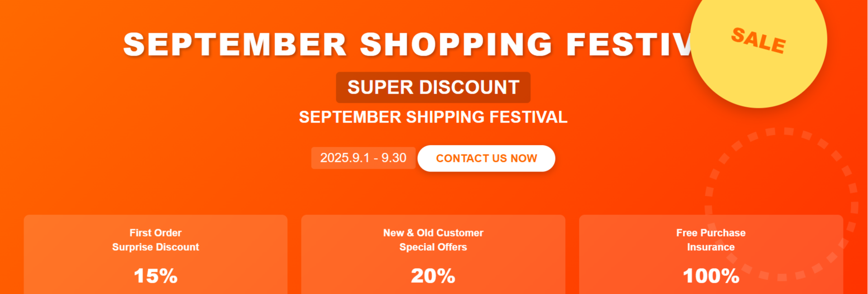Click the Insurance text line
This screenshot has height=294, width=868.
coord(711,247)
